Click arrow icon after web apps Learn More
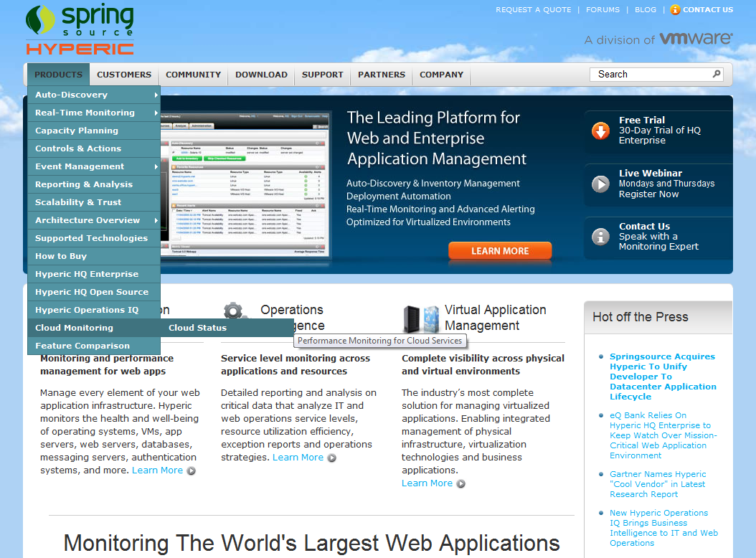The width and height of the screenshot is (756, 558). 192,470
